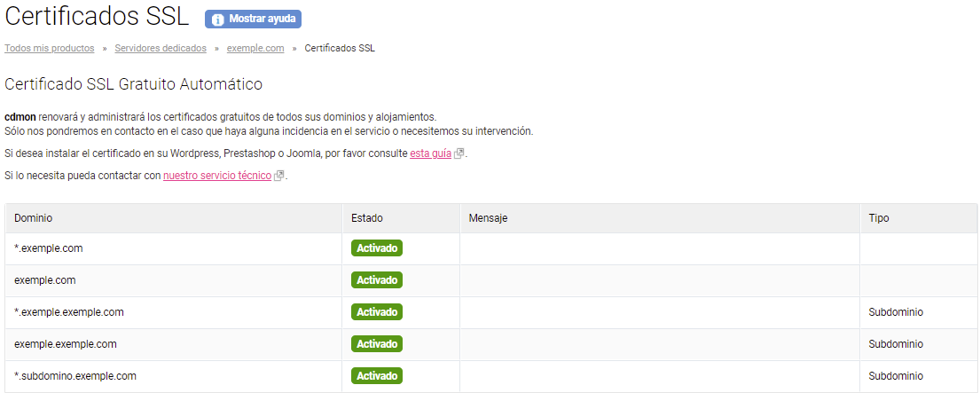Image resolution: width=980 pixels, height=393 pixels.
Task: Open nuestro servicio técnico link
Action: pyautogui.click(x=217, y=177)
